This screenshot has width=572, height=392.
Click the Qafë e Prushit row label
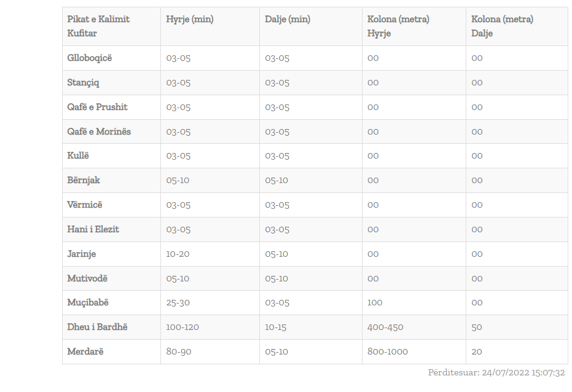coord(98,107)
